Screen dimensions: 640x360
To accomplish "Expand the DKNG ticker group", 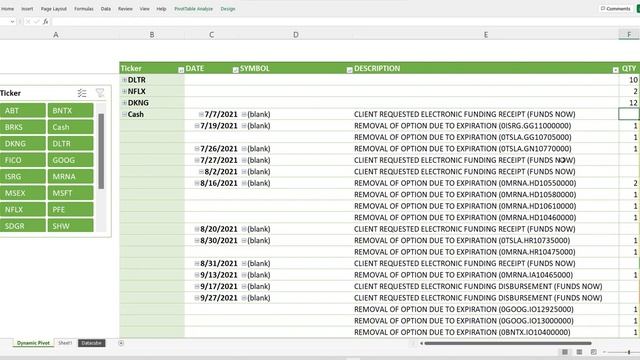I will click(124, 103).
